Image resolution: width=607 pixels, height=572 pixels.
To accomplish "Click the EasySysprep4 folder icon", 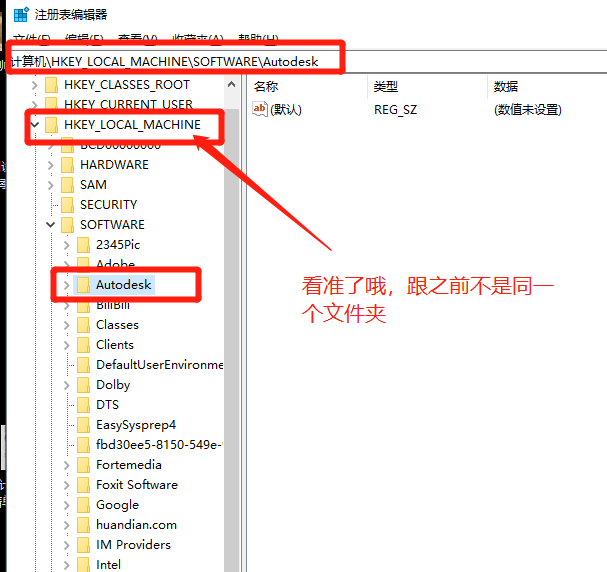I will [83, 425].
